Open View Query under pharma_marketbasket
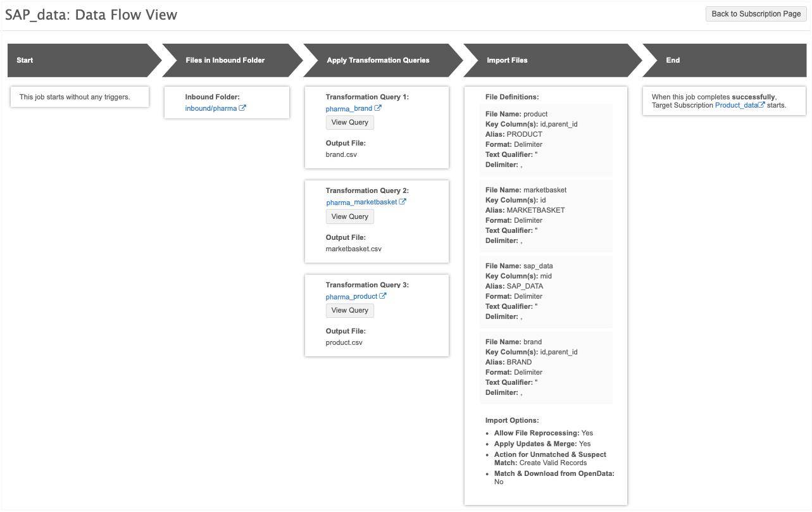Screen dimensions: 812x512 coord(349,216)
